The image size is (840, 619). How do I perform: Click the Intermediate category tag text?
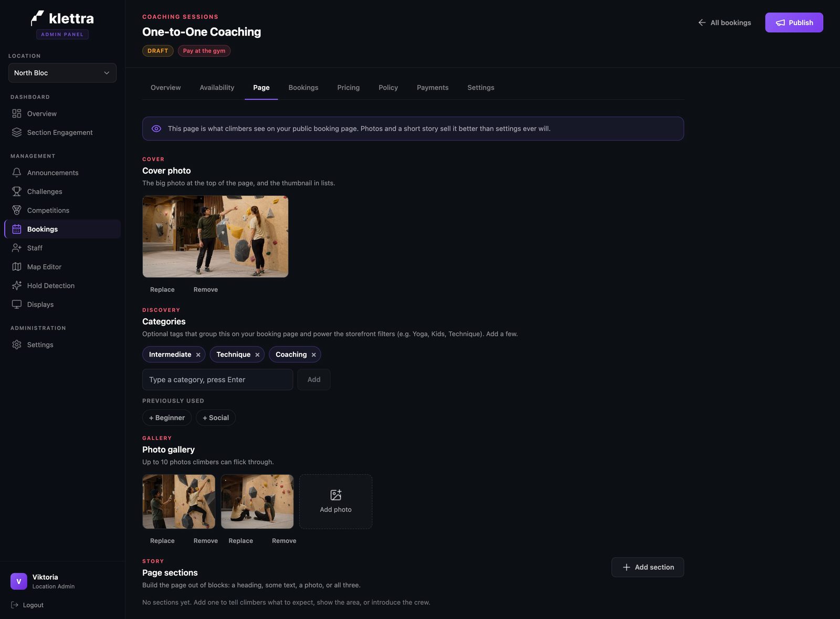(170, 355)
